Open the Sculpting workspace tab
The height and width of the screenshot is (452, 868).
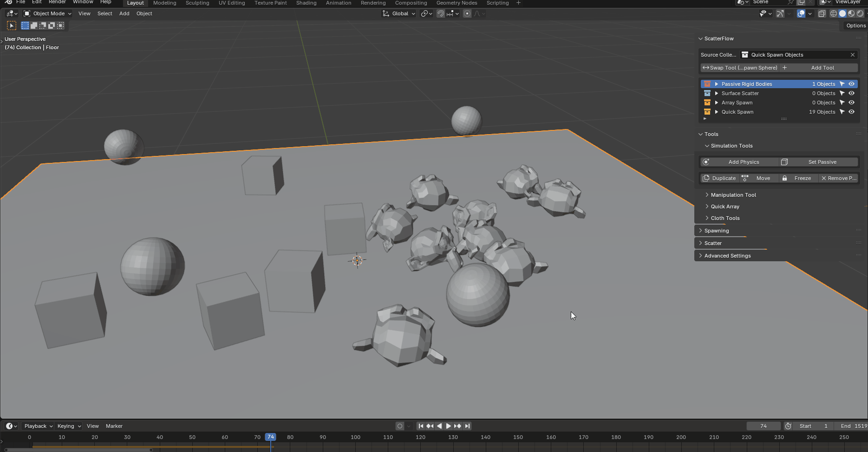tap(197, 3)
